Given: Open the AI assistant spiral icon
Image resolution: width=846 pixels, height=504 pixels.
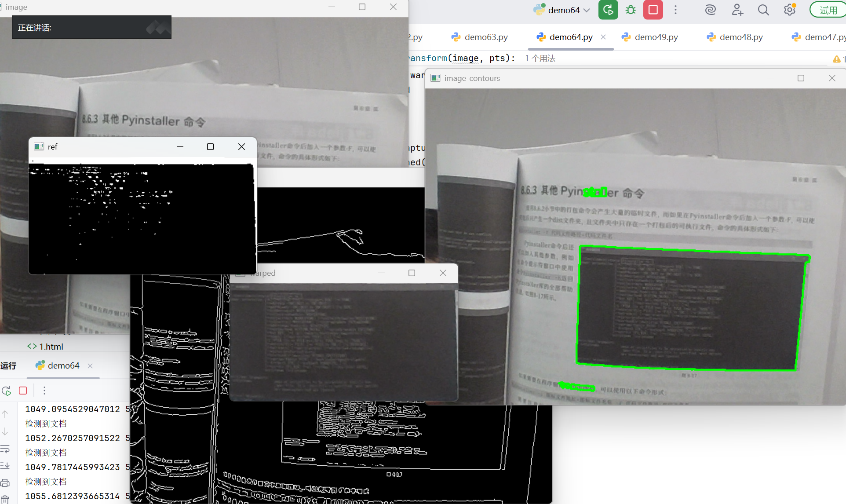Looking at the screenshot, I should pos(711,10).
